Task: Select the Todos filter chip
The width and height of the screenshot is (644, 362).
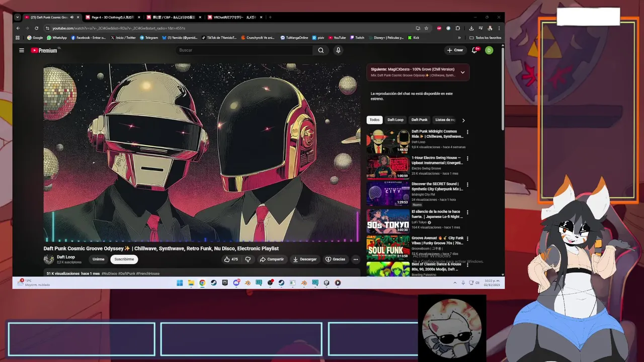Action: (375, 120)
